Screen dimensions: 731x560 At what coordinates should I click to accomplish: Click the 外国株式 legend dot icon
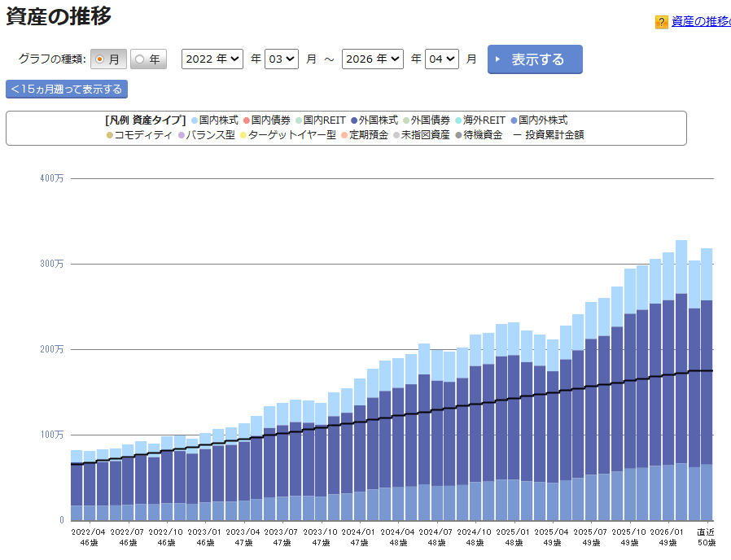point(356,120)
